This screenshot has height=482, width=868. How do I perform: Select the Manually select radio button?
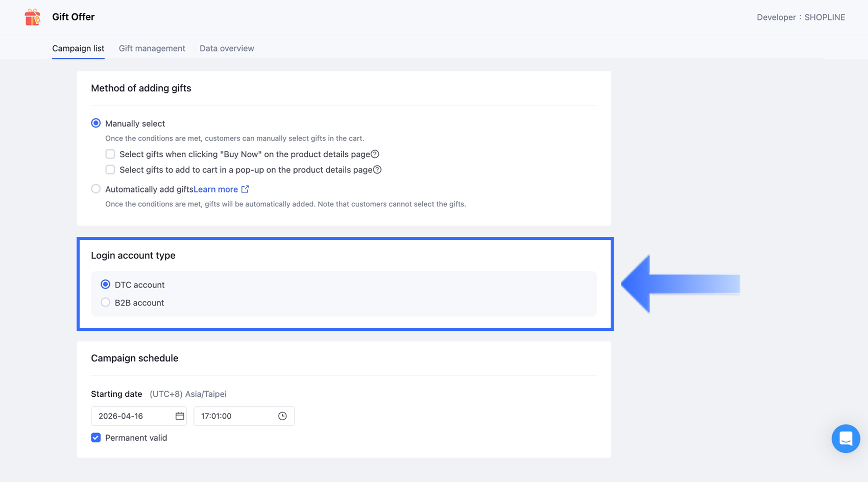coord(96,123)
